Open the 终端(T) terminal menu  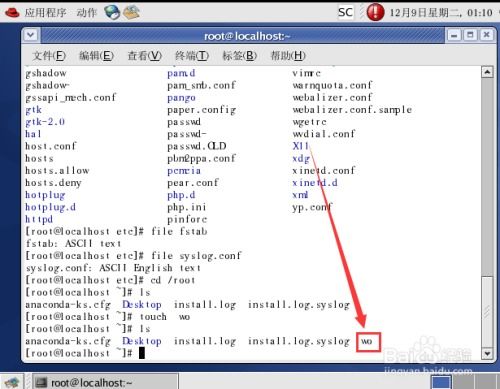[x=192, y=55]
